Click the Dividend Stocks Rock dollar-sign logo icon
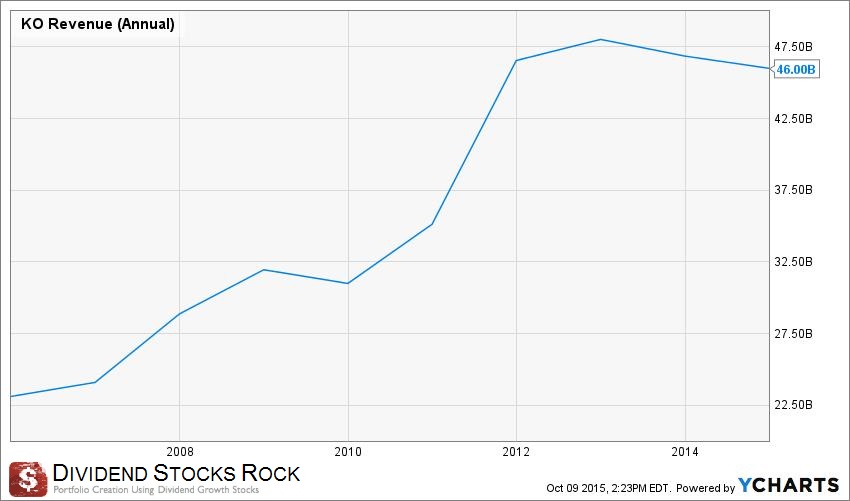850x501 pixels. pyautogui.click(x=27, y=478)
